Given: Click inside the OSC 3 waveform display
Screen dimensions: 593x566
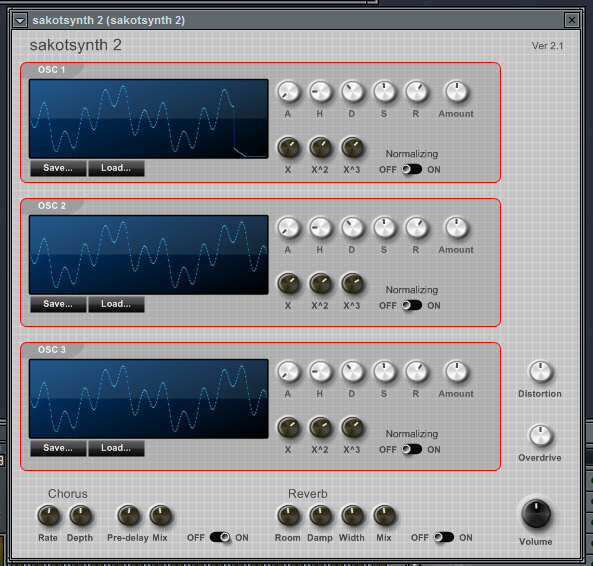Looking at the screenshot, I should coord(149,399).
